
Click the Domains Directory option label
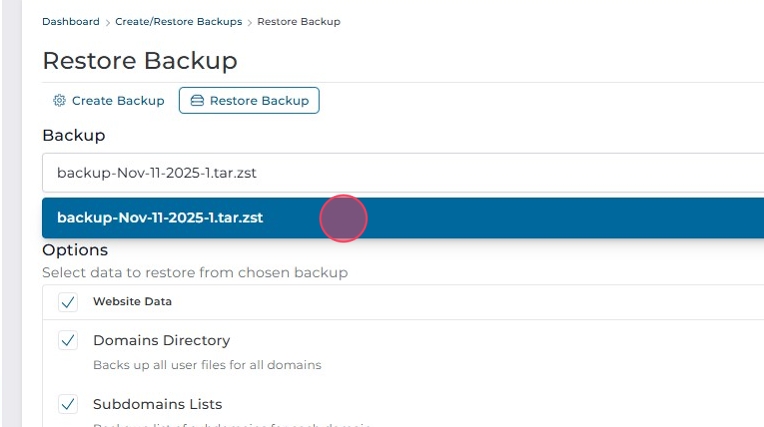[x=161, y=340]
